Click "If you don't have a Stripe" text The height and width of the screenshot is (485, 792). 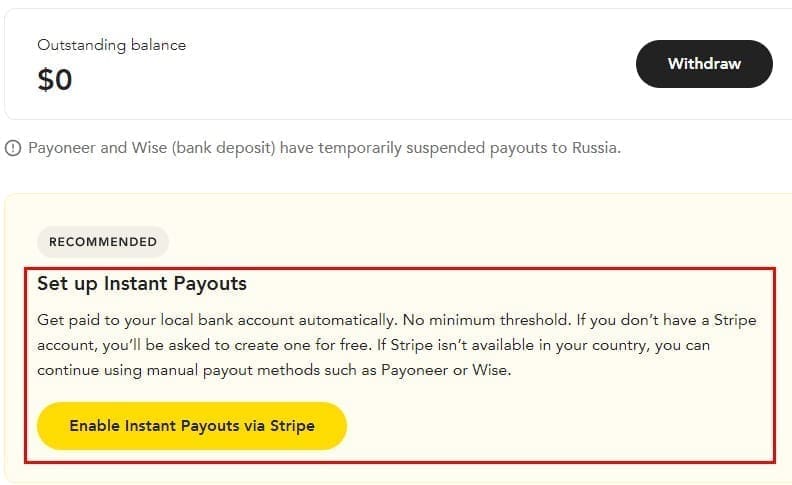(667, 320)
